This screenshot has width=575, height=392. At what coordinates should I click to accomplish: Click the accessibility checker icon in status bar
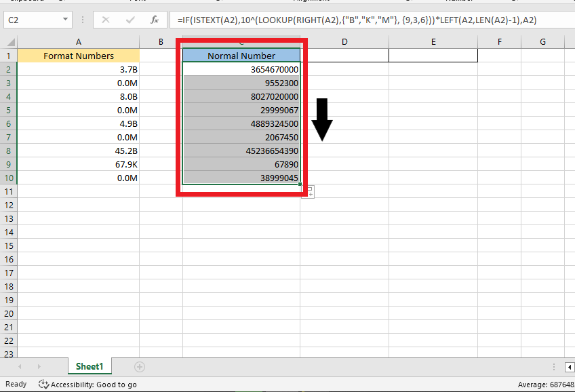click(x=43, y=384)
